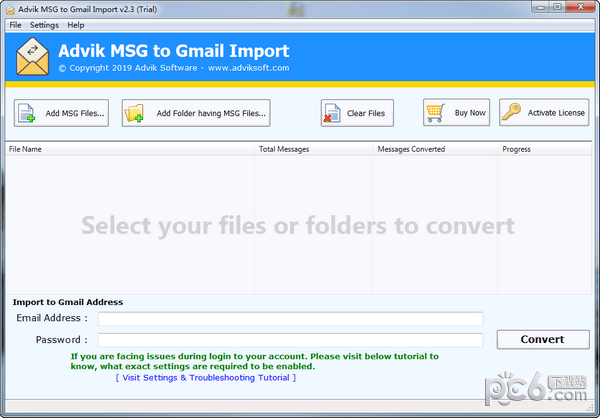
Task: Click the Clear Files red-X document icon
Action: tap(331, 113)
